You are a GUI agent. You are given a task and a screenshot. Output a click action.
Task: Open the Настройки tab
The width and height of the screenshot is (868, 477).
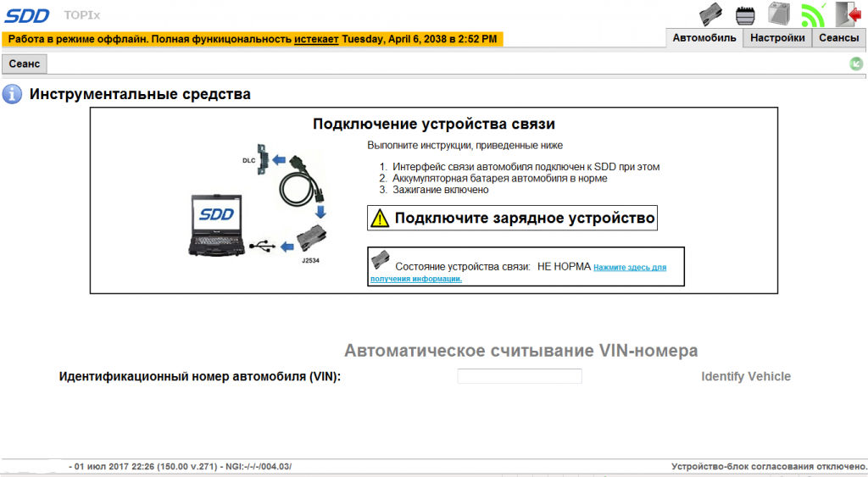click(x=777, y=37)
